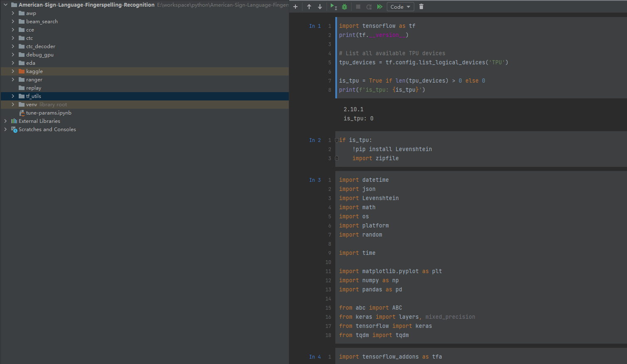Select the In 3 cell label
Viewport: 627px width, 364px height.
(x=315, y=180)
